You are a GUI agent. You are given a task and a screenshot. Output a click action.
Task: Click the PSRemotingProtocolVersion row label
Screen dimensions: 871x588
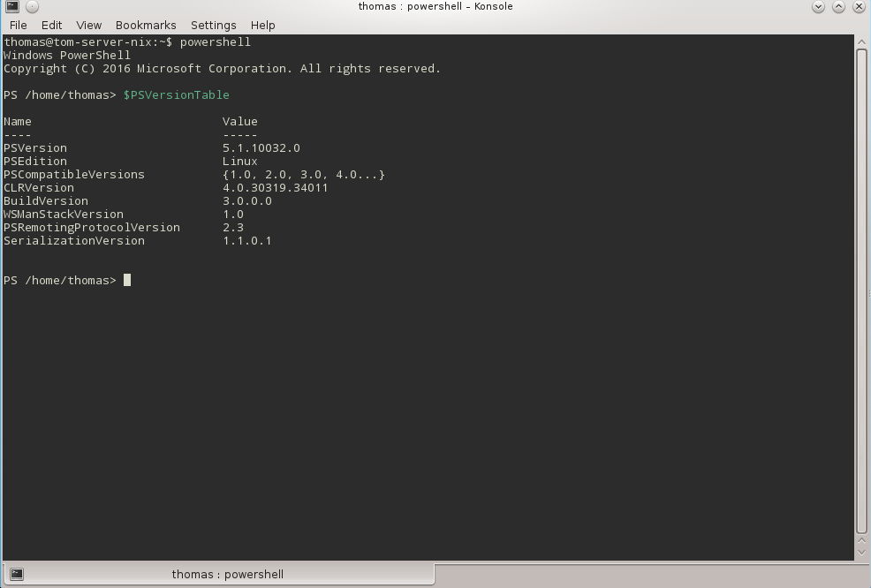[92, 228]
